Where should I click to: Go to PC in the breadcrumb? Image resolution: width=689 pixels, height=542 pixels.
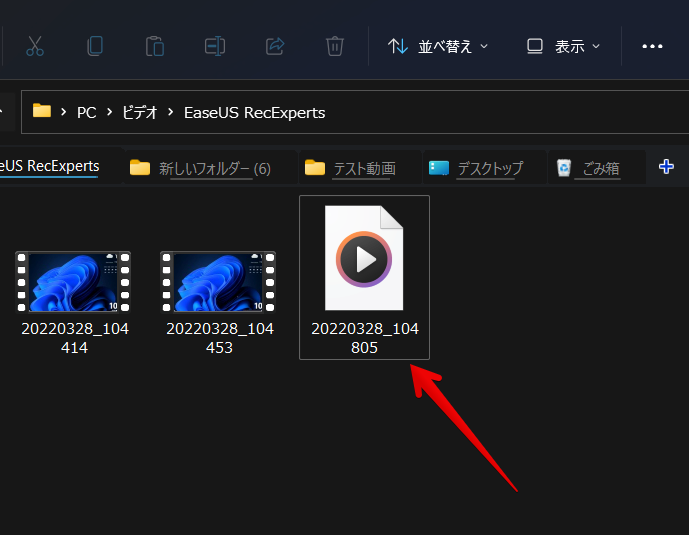tap(87, 113)
